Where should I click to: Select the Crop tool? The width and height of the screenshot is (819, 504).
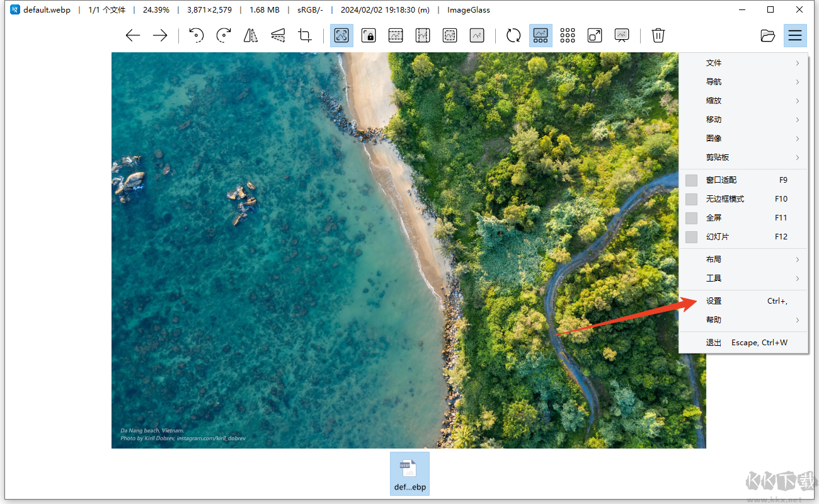click(x=305, y=35)
